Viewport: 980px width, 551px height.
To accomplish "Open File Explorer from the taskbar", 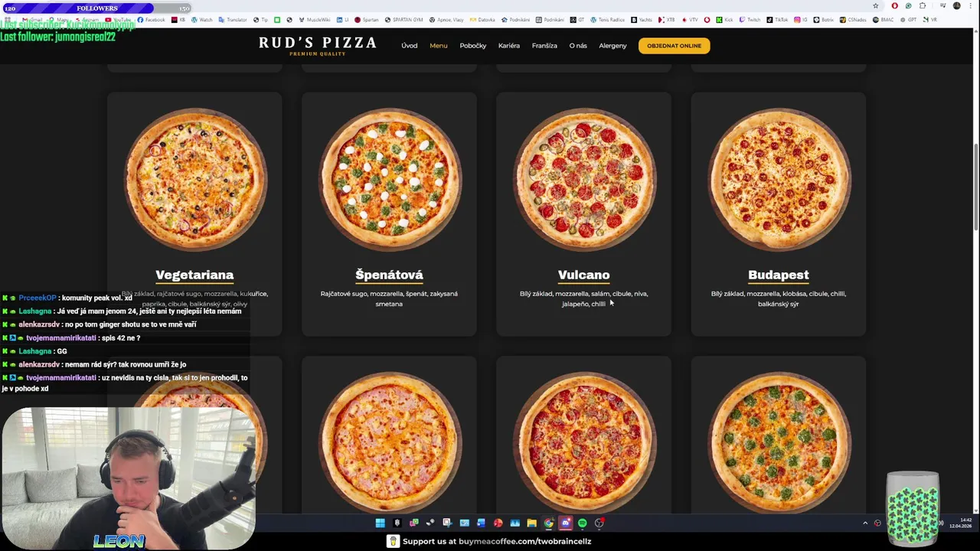I will 531,523.
